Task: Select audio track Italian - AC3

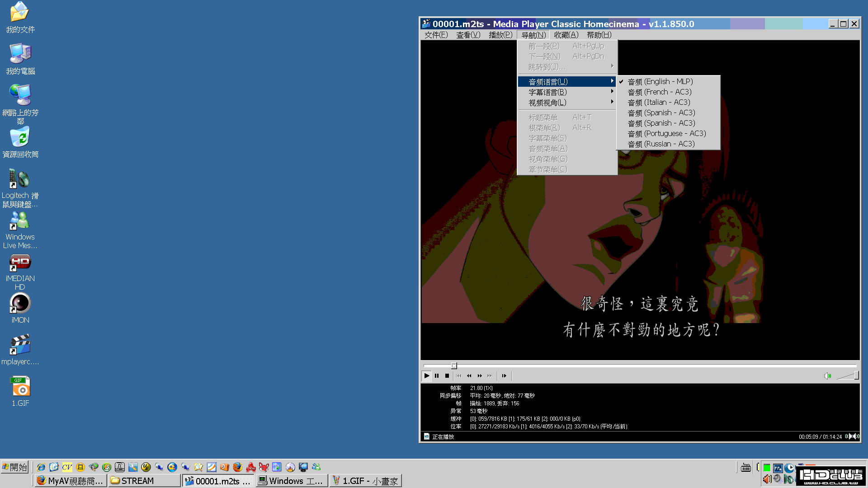Action: (668, 102)
